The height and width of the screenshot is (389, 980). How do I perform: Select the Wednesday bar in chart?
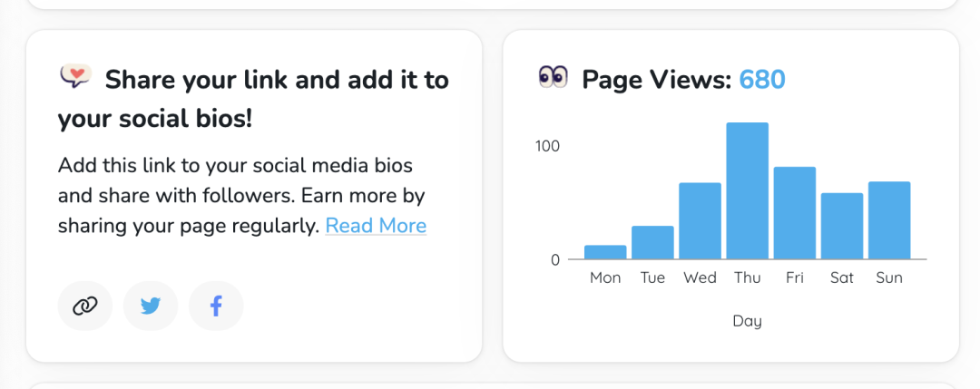coord(700,221)
